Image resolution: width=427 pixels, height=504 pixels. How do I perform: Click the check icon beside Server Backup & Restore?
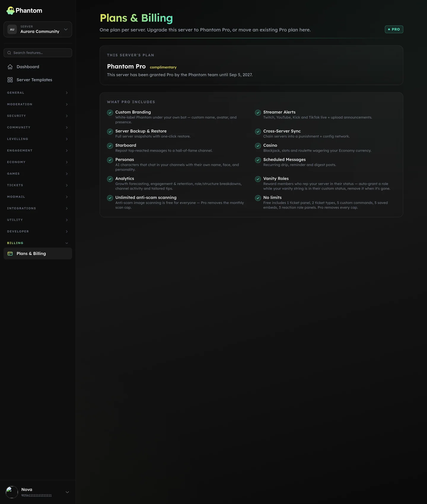point(110,132)
